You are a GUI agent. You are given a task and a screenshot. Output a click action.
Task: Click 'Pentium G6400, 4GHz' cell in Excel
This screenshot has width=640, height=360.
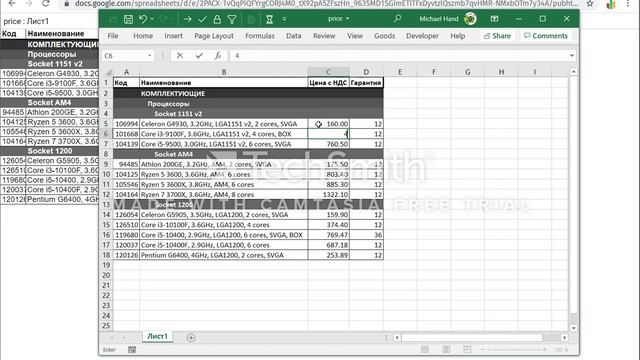click(224, 255)
